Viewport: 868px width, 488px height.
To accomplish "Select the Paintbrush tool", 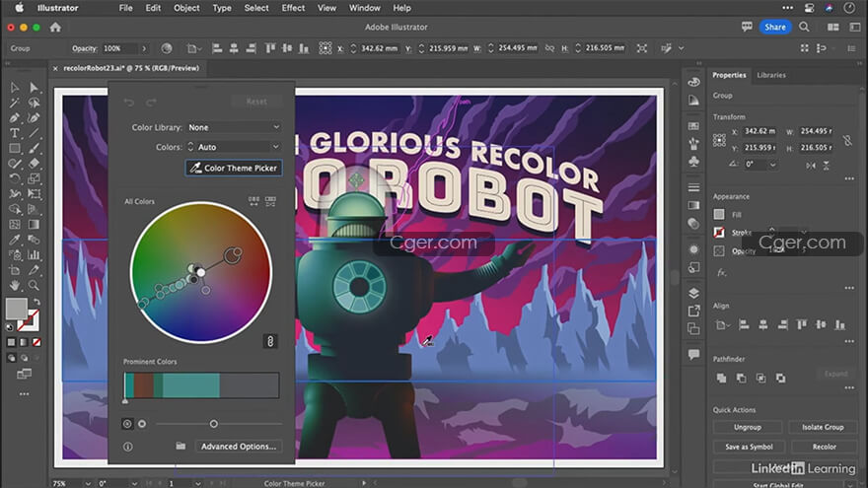I will 34,148.
